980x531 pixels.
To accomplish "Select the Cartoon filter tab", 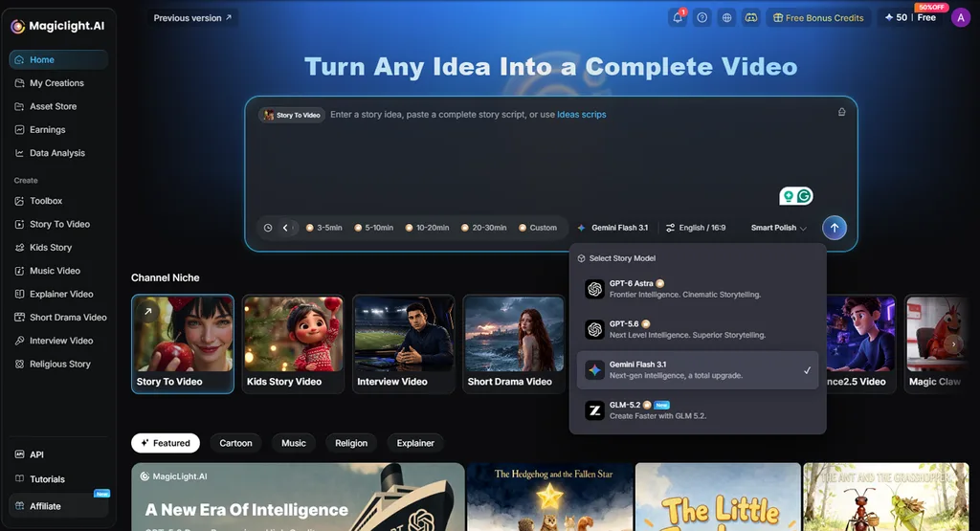I will [x=235, y=443].
